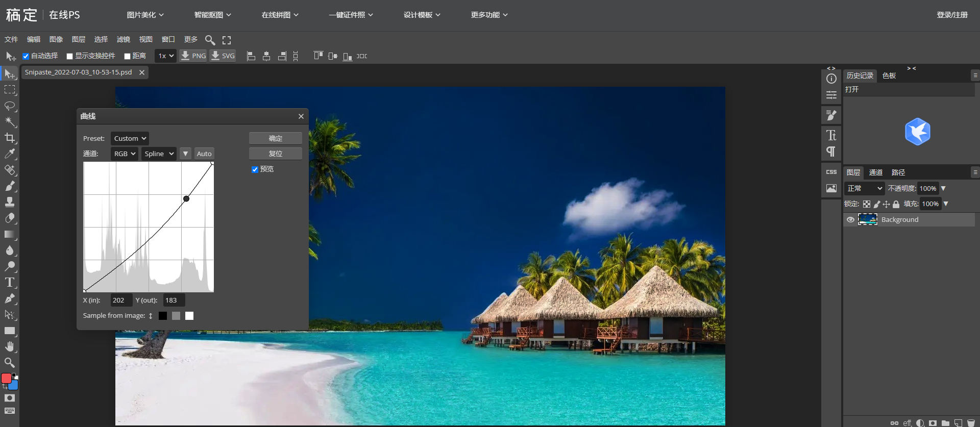980x427 pixels.
Task: Select the Lasso tool
Action: click(x=10, y=106)
